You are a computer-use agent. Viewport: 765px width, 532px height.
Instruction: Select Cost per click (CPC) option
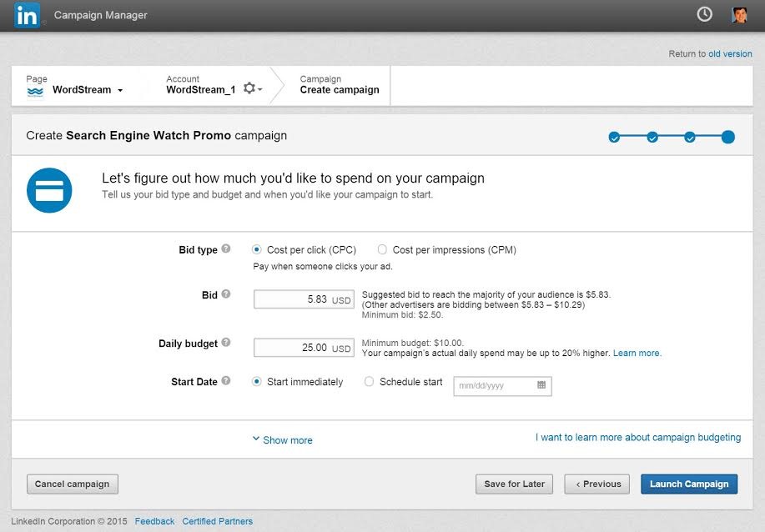click(257, 249)
